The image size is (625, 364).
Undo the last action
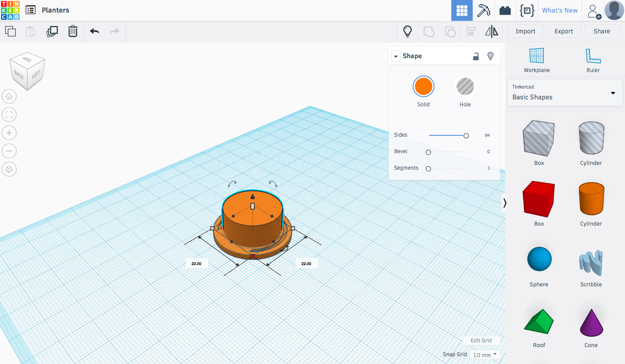point(94,31)
